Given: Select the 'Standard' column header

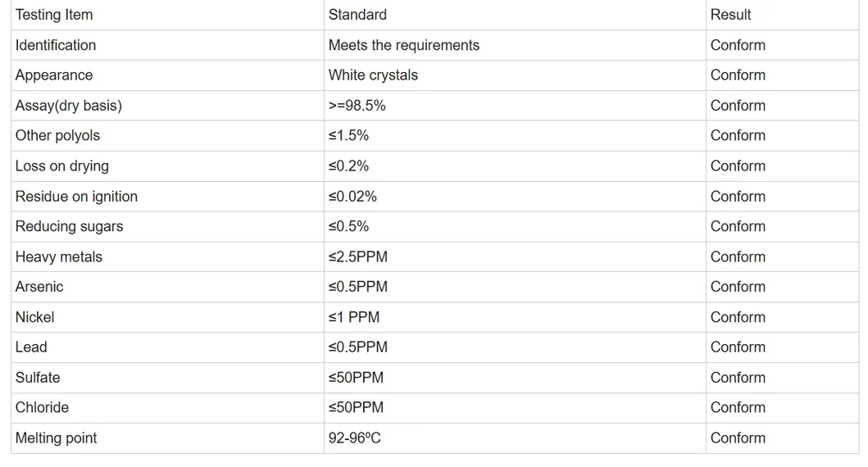Looking at the screenshot, I should pyautogui.click(x=357, y=15).
